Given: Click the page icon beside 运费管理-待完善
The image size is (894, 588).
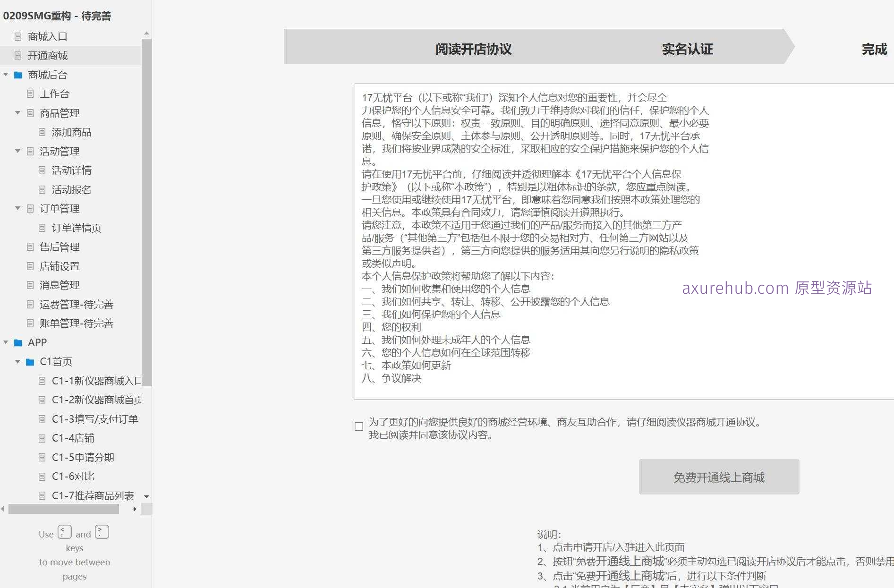Looking at the screenshot, I should point(30,304).
